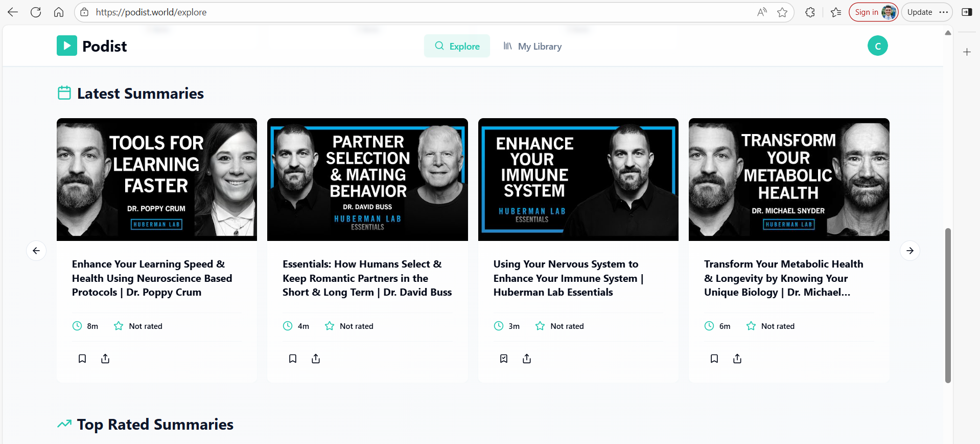Image resolution: width=980 pixels, height=444 pixels.
Task: Open Enhance Your Immune System thumbnail
Action: coord(578,180)
